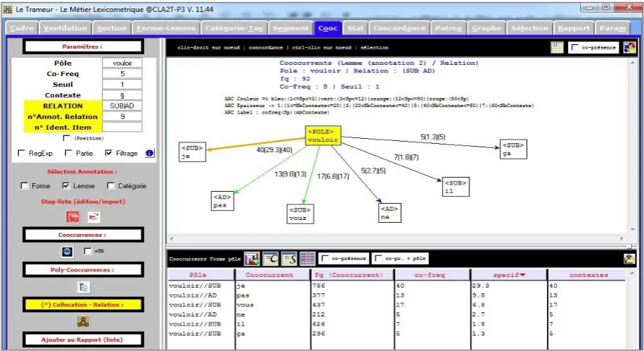
Task: Toggle co-présence checkbox in results toolbar
Action: coord(325,259)
